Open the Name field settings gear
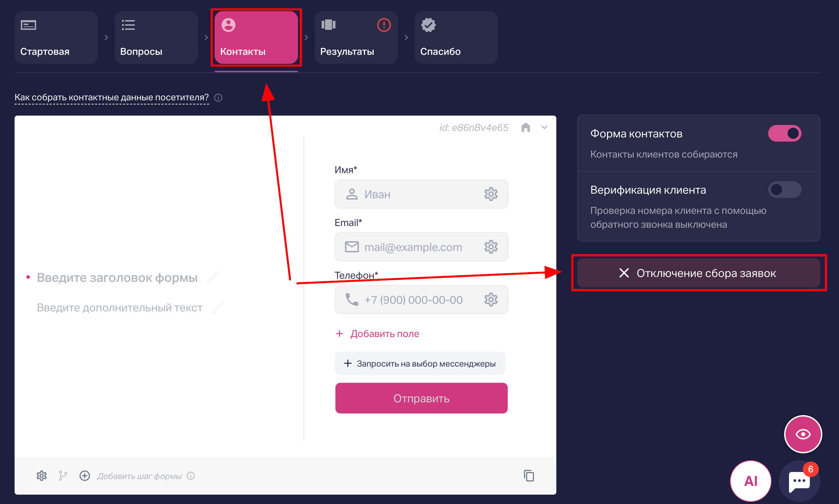The width and height of the screenshot is (839, 504). (x=491, y=194)
